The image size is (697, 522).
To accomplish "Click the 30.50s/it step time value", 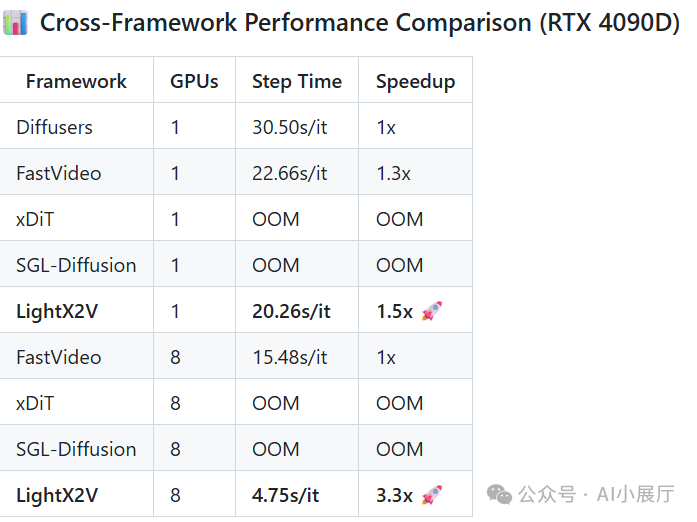I will coord(290,127).
